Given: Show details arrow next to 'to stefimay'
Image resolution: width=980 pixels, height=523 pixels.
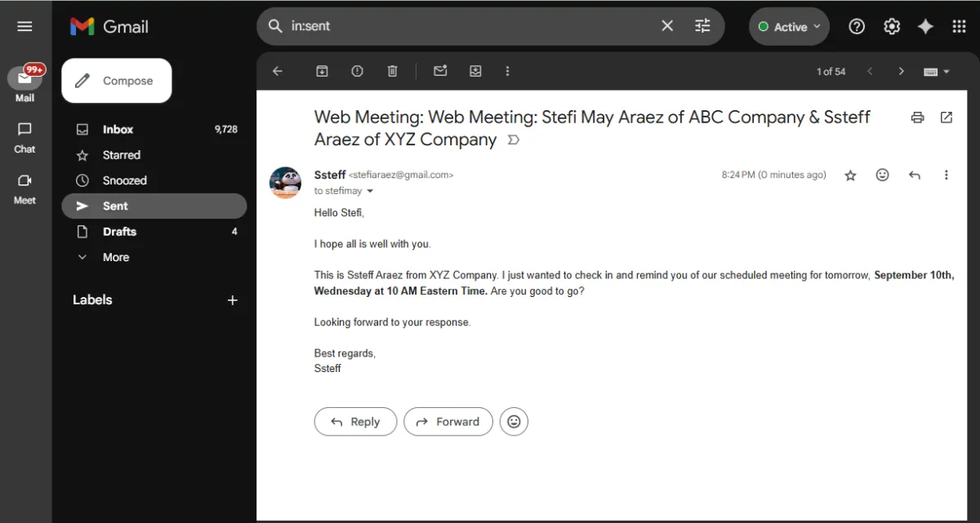Looking at the screenshot, I should (370, 191).
